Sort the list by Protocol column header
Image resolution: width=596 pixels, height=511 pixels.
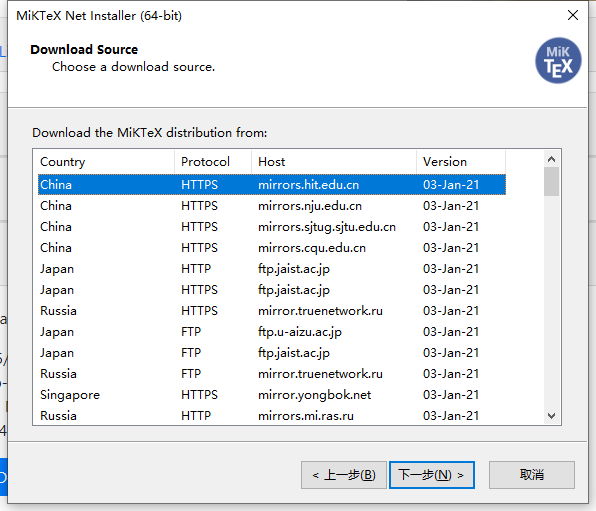213,162
